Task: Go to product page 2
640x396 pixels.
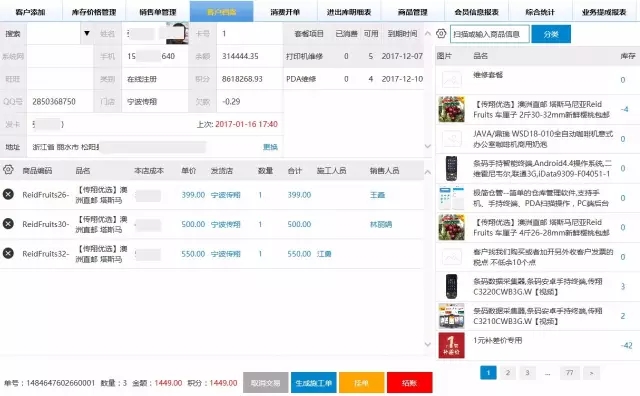Action: pos(508,372)
